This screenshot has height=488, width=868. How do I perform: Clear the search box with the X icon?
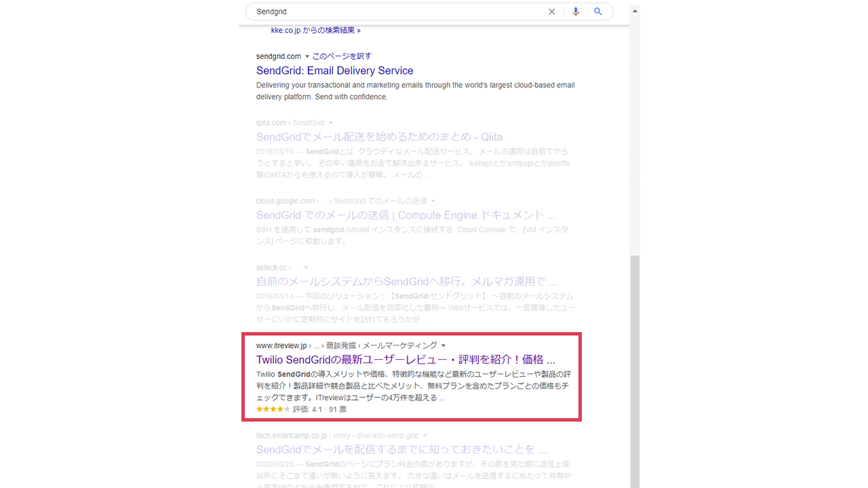pyautogui.click(x=551, y=12)
